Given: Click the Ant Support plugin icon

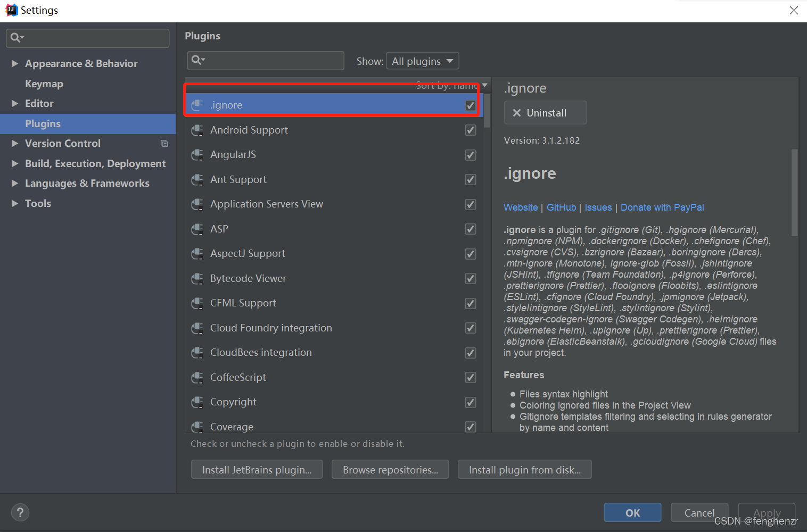Looking at the screenshot, I should 197,180.
